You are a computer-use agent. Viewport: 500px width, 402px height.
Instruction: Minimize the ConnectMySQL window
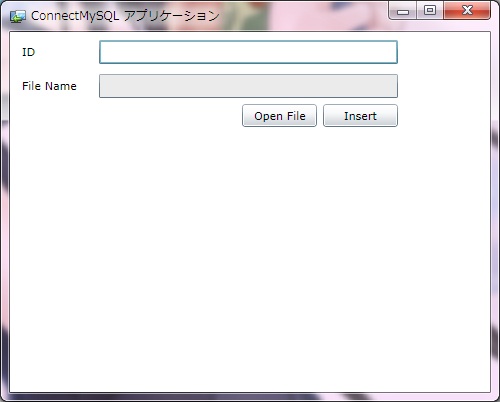coord(403,11)
